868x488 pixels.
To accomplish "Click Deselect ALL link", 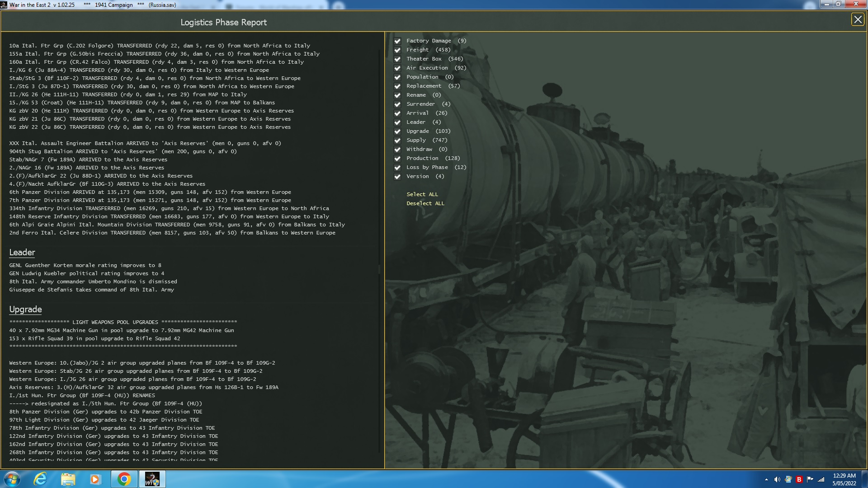I will tap(425, 203).
